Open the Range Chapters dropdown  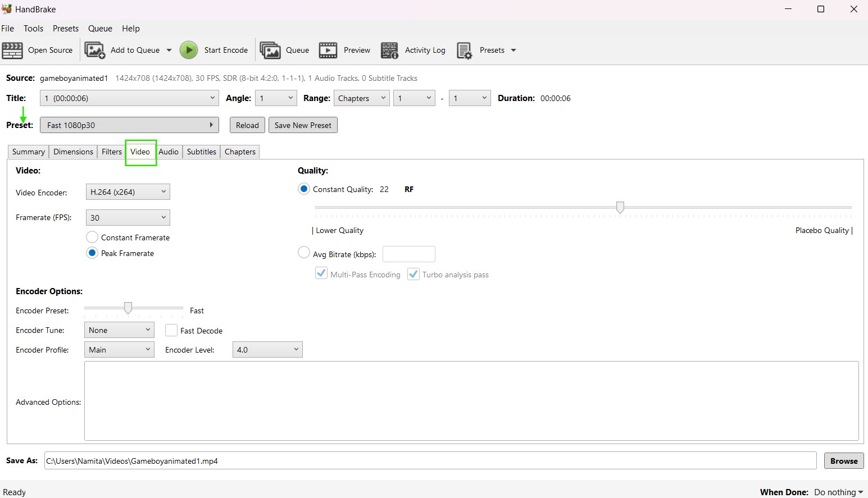click(361, 98)
